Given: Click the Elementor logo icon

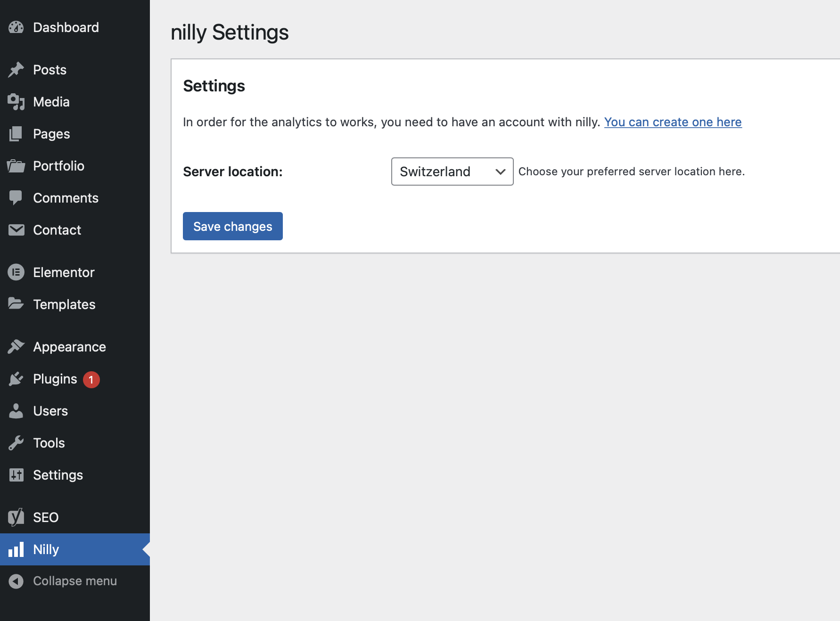Looking at the screenshot, I should [16, 272].
